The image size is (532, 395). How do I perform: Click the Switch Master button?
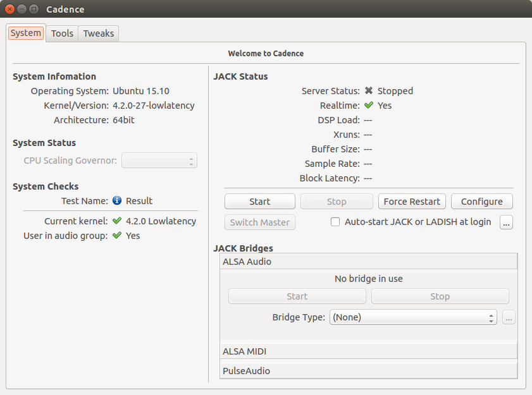(x=260, y=222)
